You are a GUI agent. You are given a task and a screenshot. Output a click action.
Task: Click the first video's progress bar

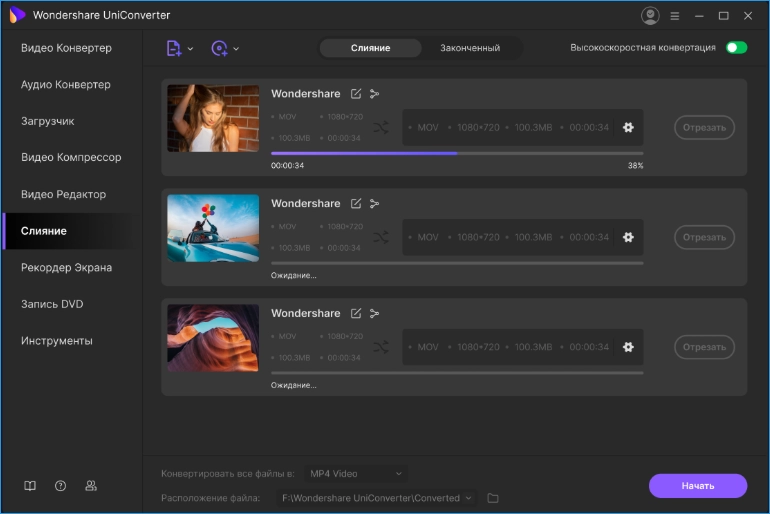click(457, 154)
